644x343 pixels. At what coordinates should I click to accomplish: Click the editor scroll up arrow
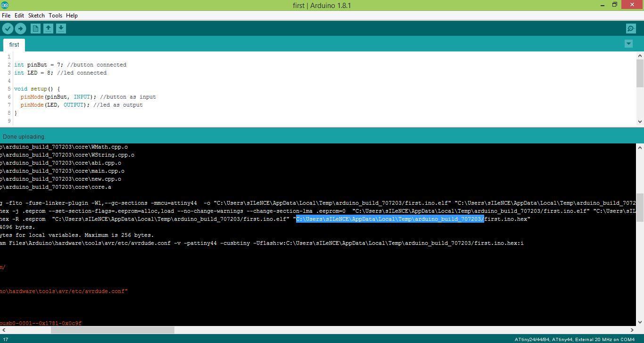point(640,56)
